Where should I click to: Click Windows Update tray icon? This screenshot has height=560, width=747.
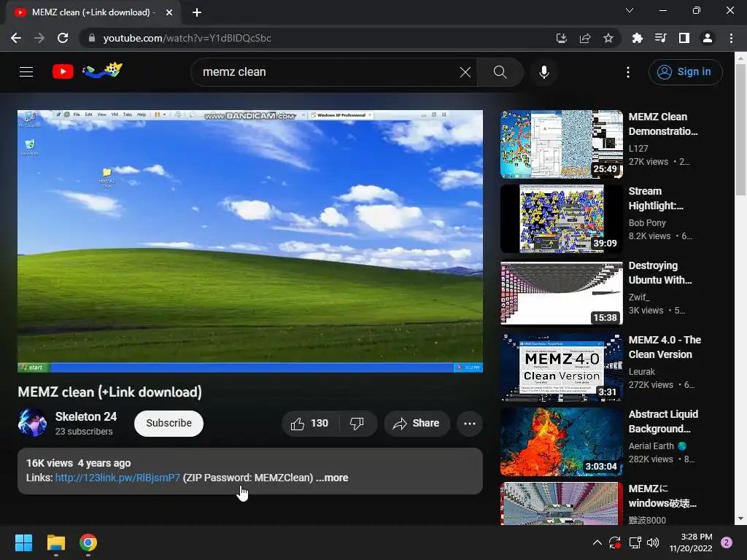click(615, 542)
